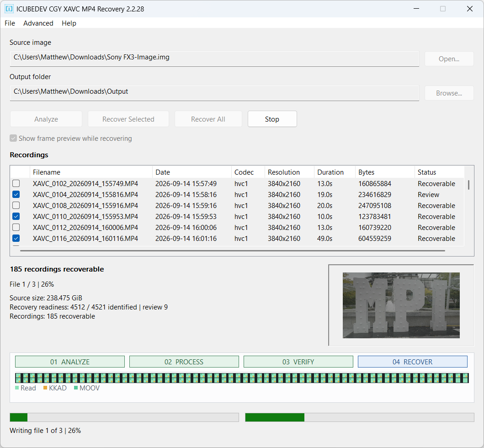Check the XAVC_0102_20260914_155749.MP4 checkbox
This screenshot has height=448, width=484.
[16, 183]
